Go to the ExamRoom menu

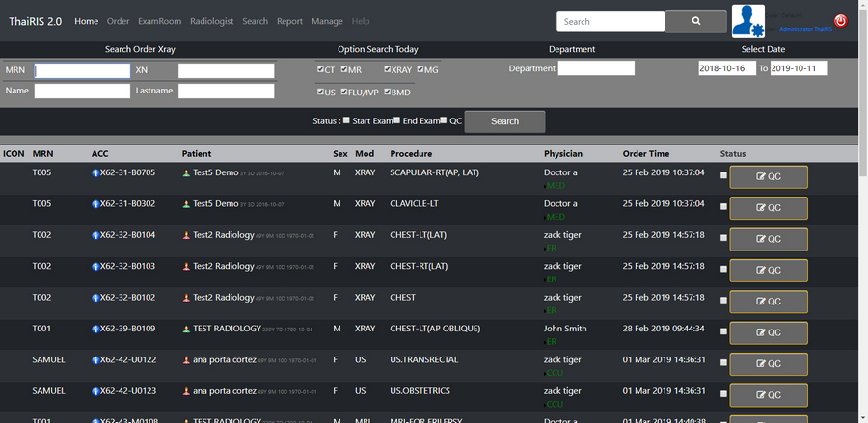(159, 21)
